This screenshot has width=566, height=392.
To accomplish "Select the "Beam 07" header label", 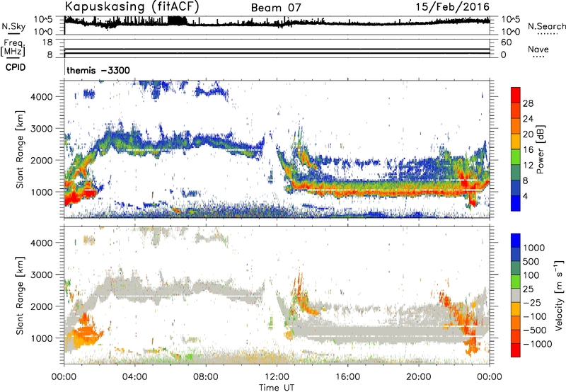I will (x=276, y=8).
